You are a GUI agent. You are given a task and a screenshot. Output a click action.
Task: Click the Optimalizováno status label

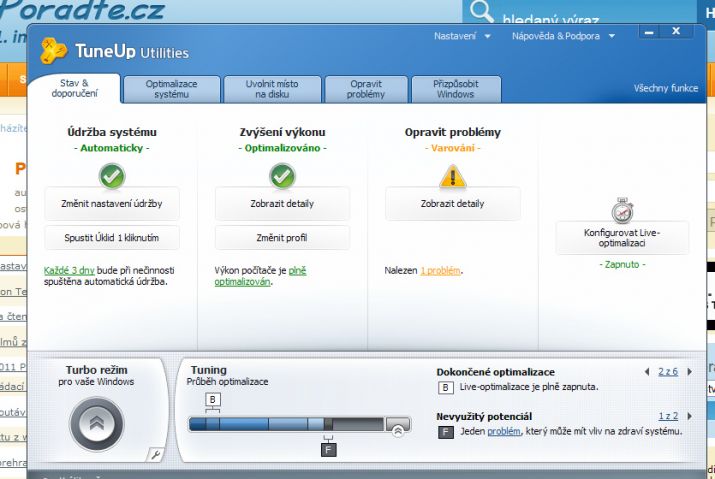tap(282, 148)
